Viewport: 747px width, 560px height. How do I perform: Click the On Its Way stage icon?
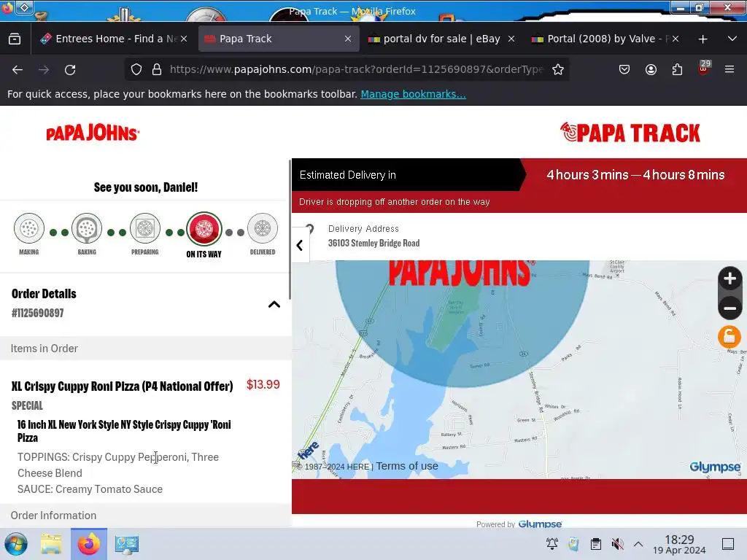coord(204,229)
